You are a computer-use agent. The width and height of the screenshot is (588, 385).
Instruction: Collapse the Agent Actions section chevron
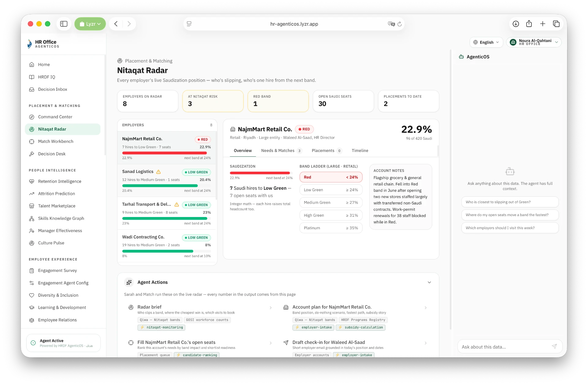click(429, 282)
